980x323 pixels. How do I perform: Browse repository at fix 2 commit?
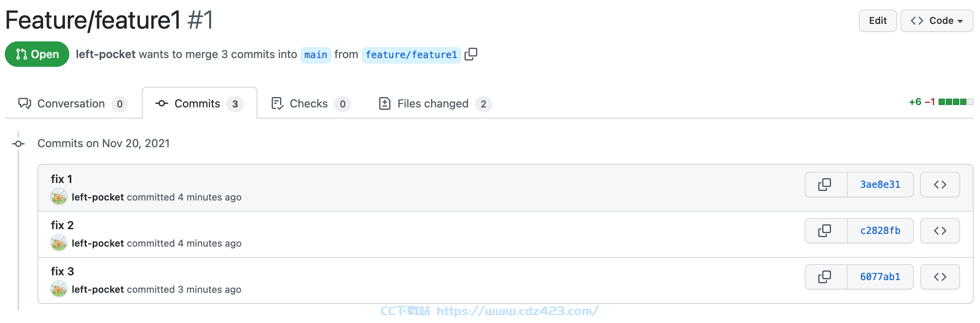click(x=940, y=231)
